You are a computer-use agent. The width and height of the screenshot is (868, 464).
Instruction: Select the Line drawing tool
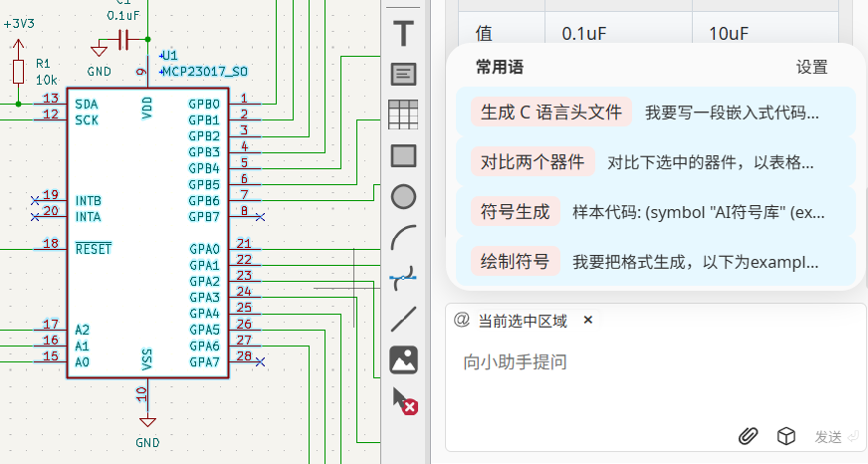pos(403,319)
